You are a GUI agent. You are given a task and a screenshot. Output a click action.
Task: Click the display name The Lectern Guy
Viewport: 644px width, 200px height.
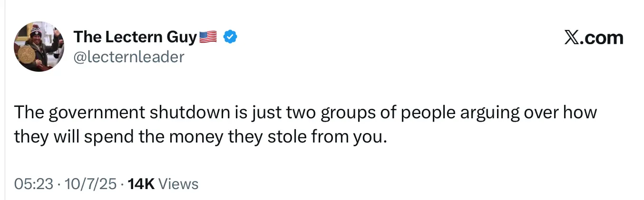[135, 37]
